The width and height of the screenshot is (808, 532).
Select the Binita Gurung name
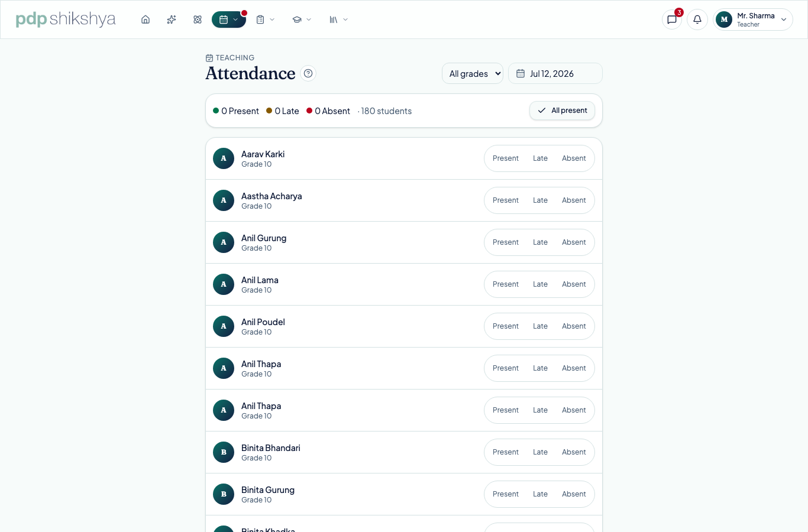click(x=268, y=490)
